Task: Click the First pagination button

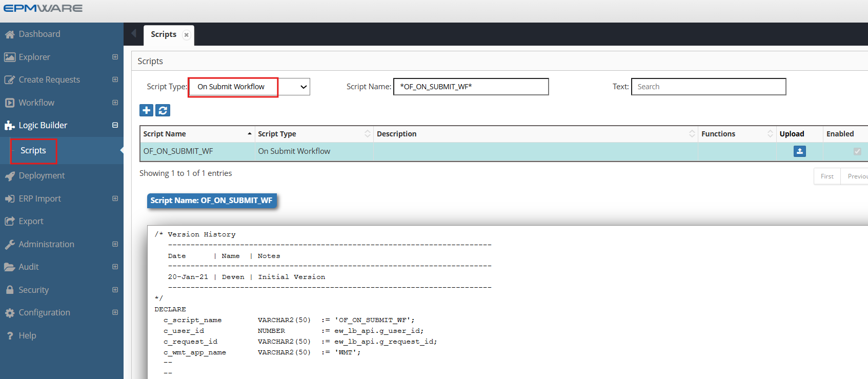Action: coord(826,176)
